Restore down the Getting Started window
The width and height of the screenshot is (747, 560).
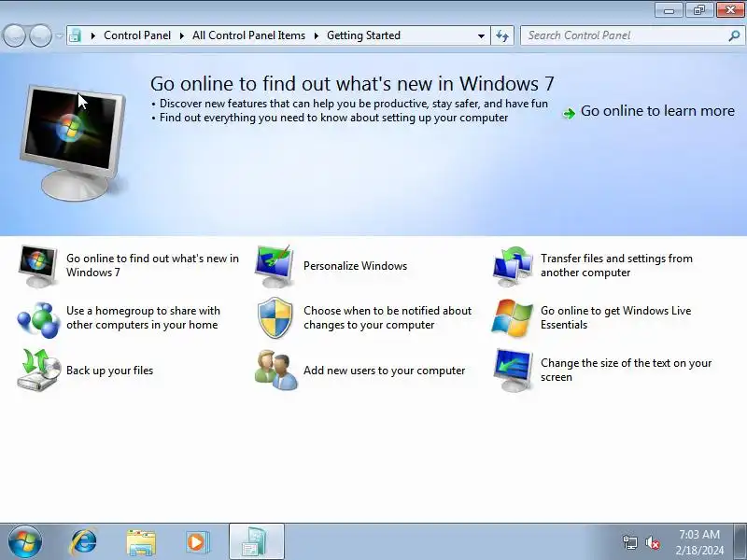[698, 10]
